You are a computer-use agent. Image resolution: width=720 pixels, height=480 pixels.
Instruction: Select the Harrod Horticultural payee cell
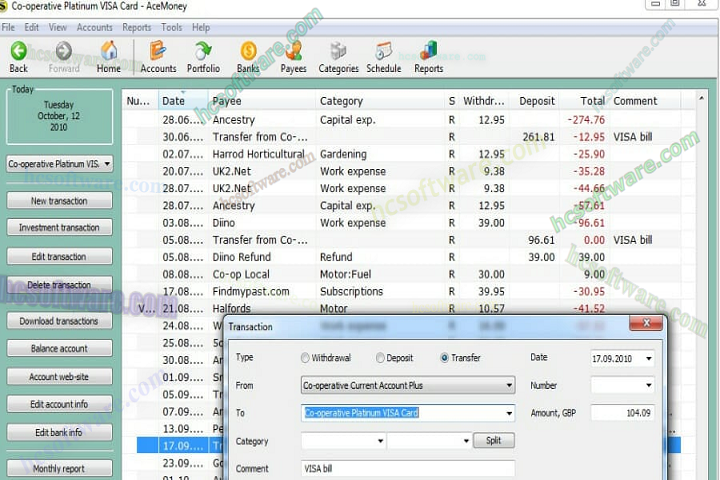[258, 154]
